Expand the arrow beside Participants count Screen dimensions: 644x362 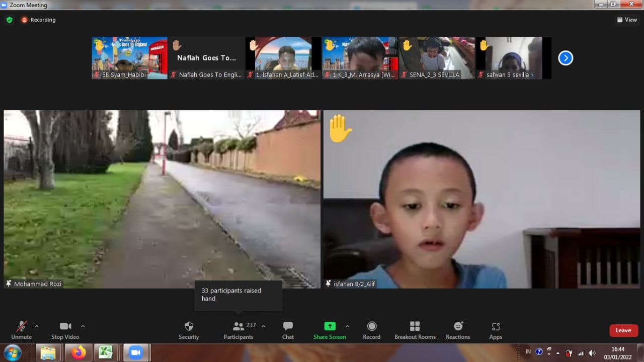pos(264,326)
